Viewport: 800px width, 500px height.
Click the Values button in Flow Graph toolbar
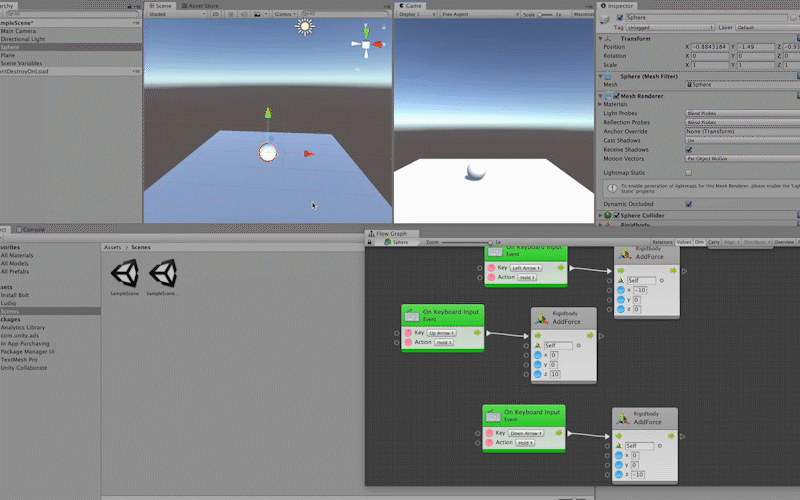pyautogui.click(x=684, y=242)
